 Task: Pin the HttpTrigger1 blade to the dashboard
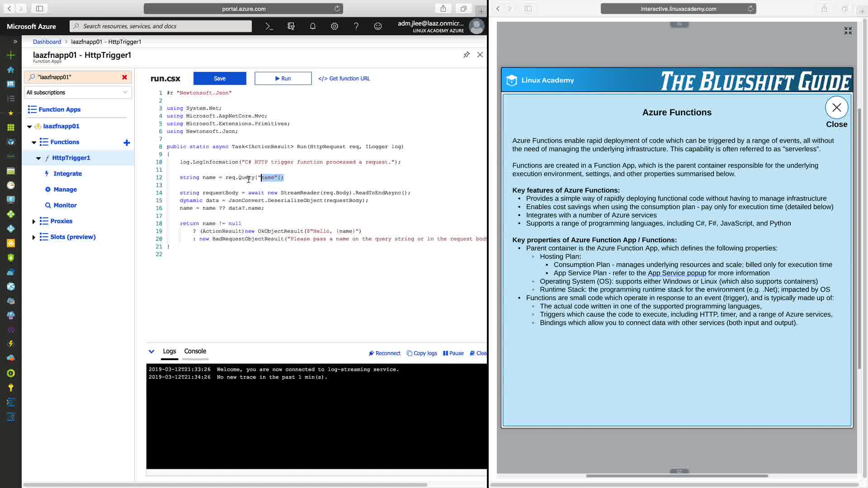pyautogui.click(x=466, y=55)
